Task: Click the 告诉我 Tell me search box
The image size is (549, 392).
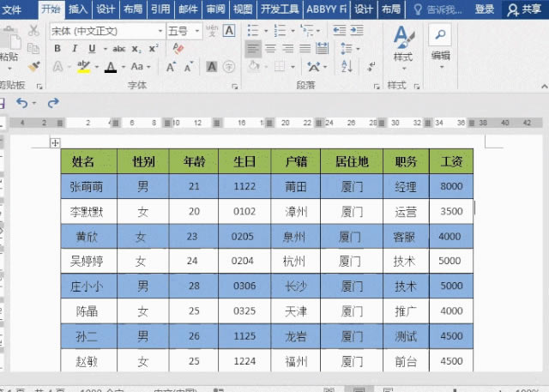Action: (x=437, y=9)
